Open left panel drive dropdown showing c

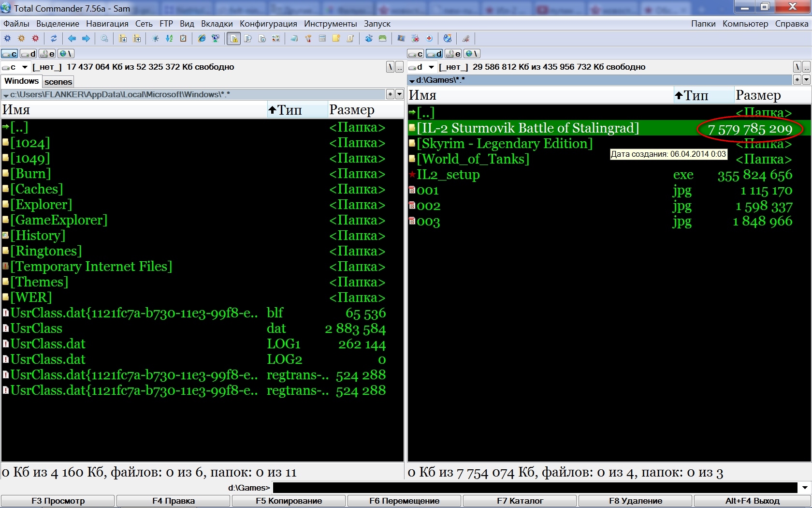coord(16,67)
